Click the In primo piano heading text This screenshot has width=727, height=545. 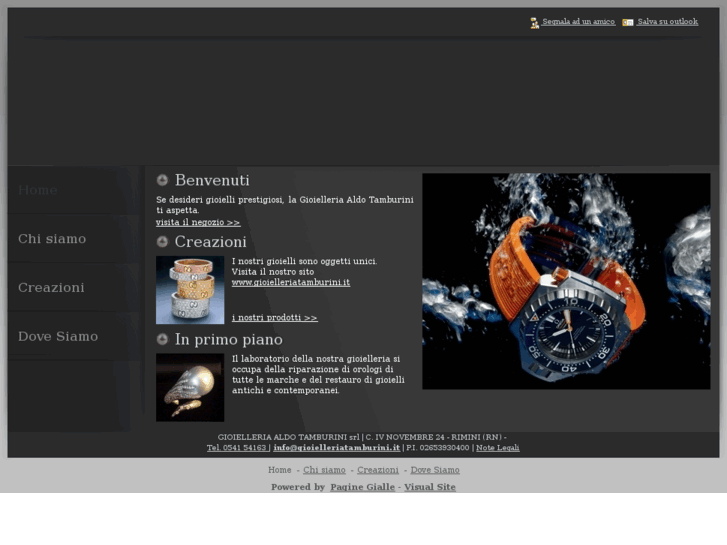click(229, 340)
